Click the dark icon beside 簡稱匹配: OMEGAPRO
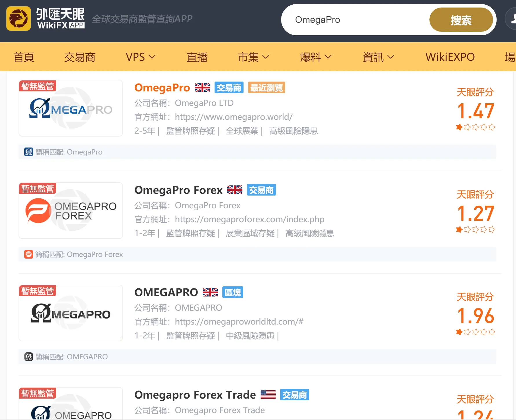This screenshot has height=420, width=516. point(29,357)
